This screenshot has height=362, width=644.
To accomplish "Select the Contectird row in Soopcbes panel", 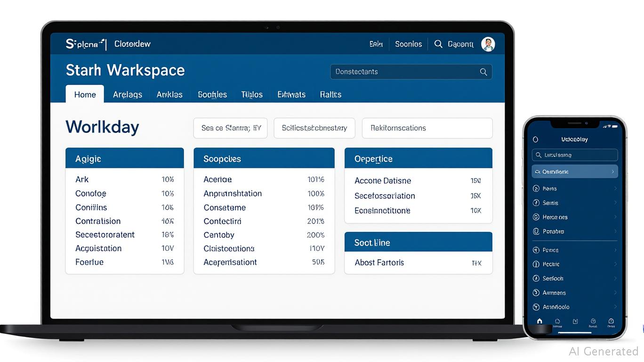I will coord(264,221).
